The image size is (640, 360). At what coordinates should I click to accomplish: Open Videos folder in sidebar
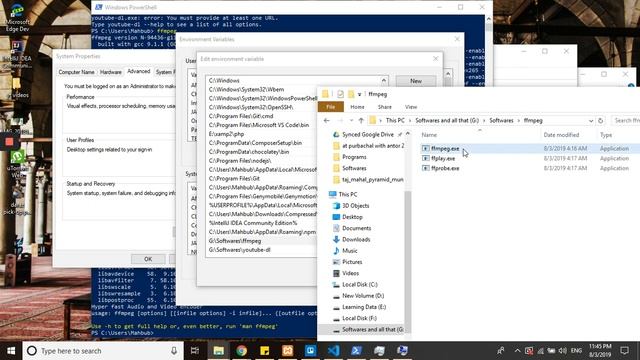350,273
